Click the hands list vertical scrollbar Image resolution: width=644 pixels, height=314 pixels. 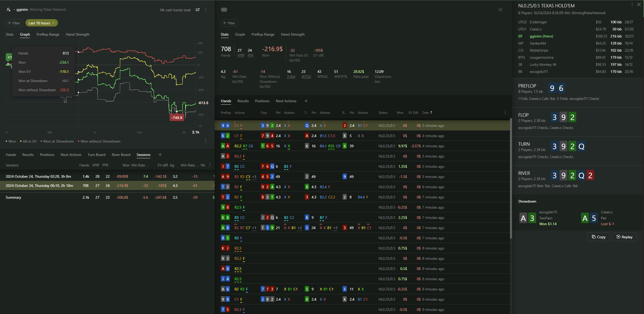[x=511, y=178]
